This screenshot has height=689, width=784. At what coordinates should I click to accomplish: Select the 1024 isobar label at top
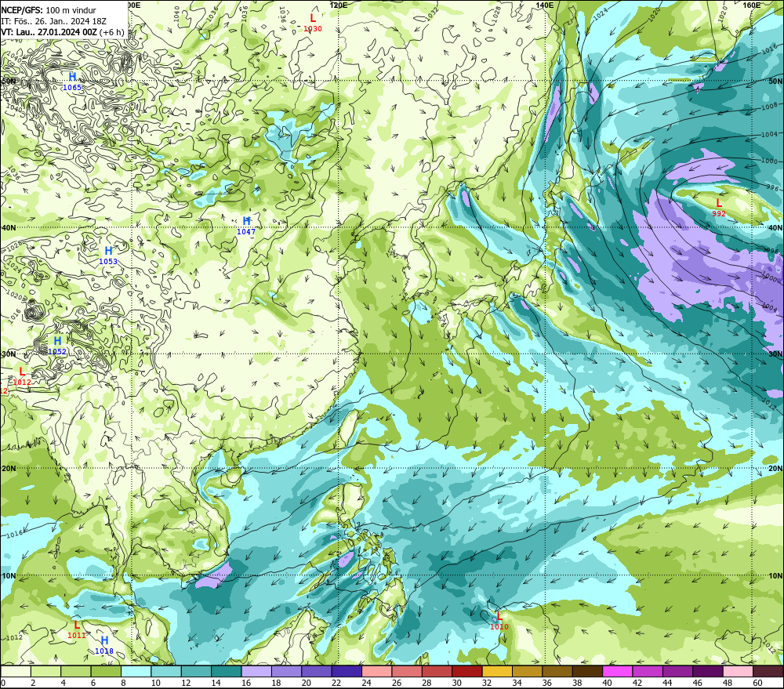click(x=601, y=14)
